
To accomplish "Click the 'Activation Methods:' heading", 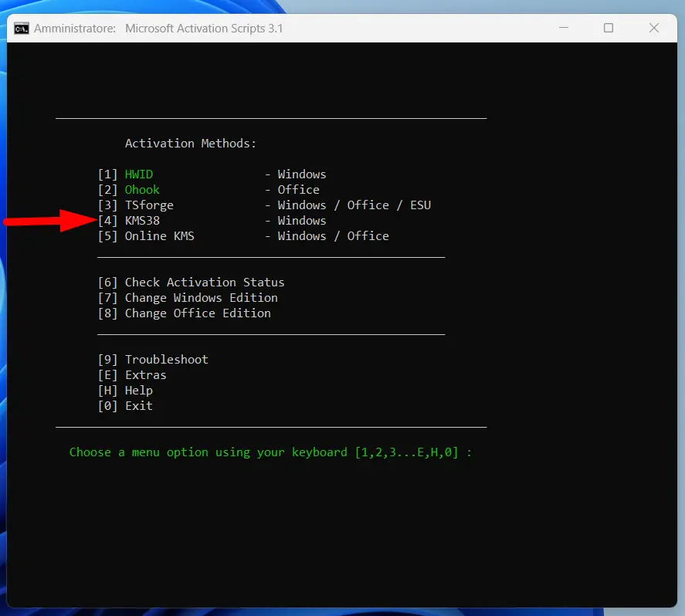I will (191, 144).
